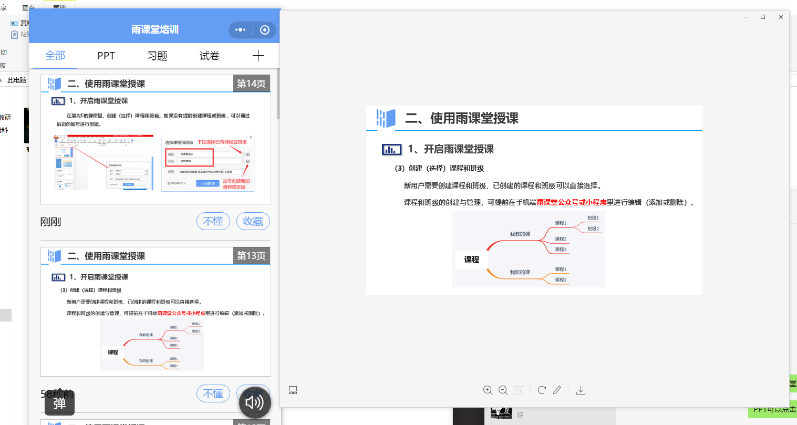Screen dimensions: 797x425
Task: Click 收藏 for the page 14 slide
Action: tap(254, 221)
